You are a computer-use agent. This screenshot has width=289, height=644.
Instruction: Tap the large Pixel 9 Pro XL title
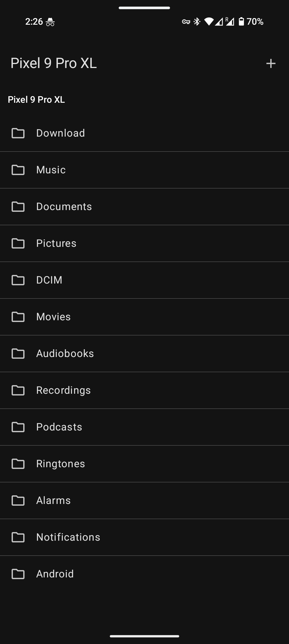point(54,63)
